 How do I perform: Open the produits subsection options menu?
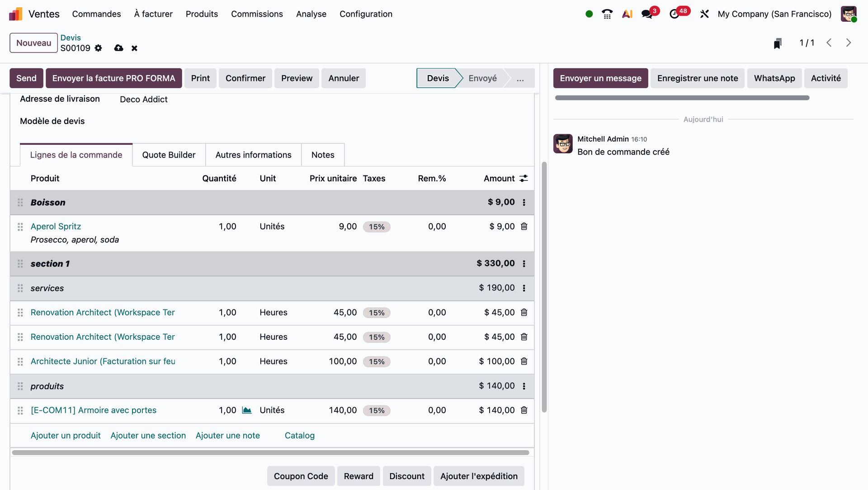point(524,386)
